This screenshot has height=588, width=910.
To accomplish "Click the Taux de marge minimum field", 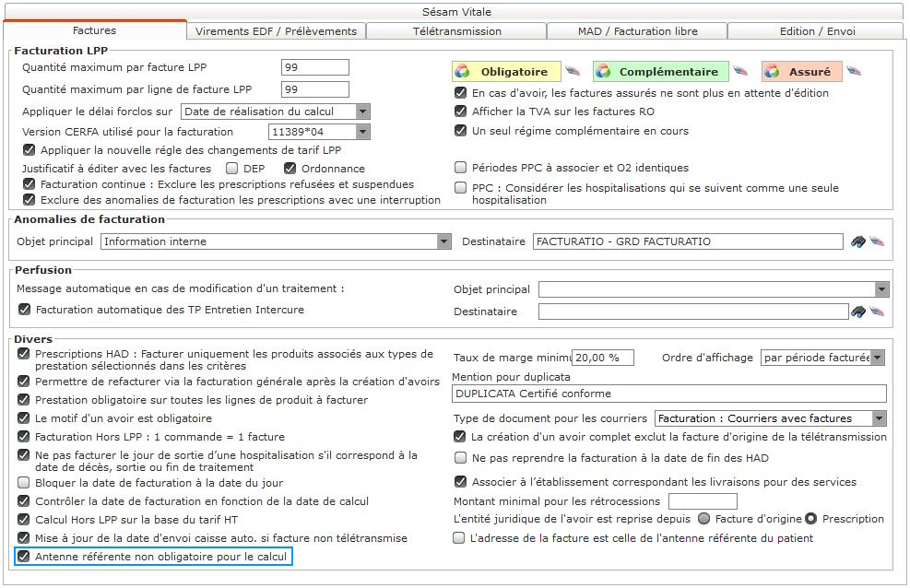I will (x=603, y=358).
